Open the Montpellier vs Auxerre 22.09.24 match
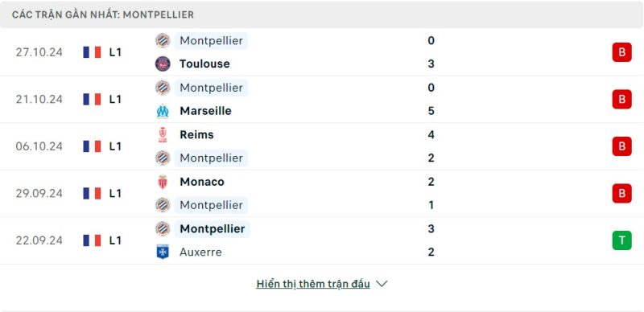Screen dimensions: 644x312 click(x=322, y=240)
